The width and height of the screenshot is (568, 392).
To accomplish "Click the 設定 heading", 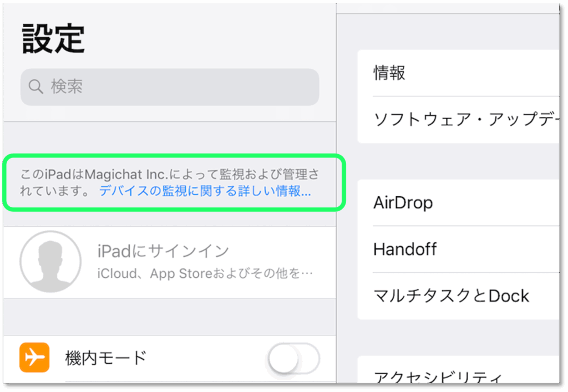I will coord(53,39).
